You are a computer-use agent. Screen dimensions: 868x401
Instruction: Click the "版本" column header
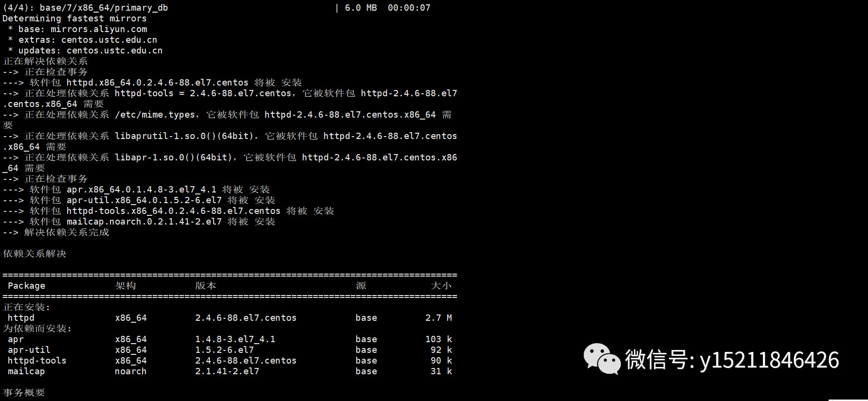click(x=206, y=286)
